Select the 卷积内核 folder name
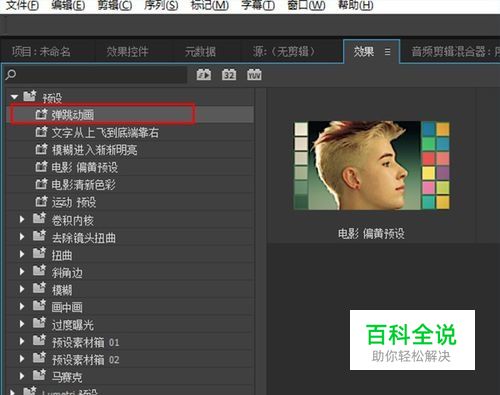The image size is (500, 395). [x=73, y=220]
